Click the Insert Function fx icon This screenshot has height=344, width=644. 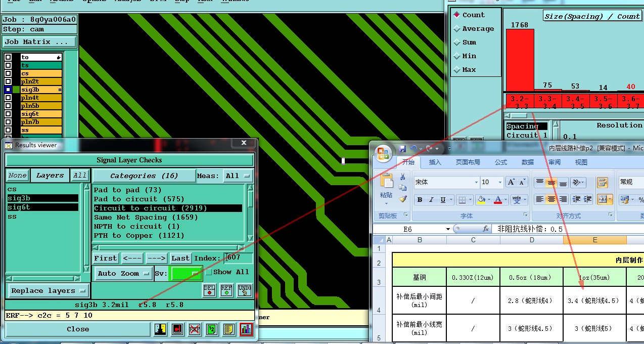pos(486,229)
